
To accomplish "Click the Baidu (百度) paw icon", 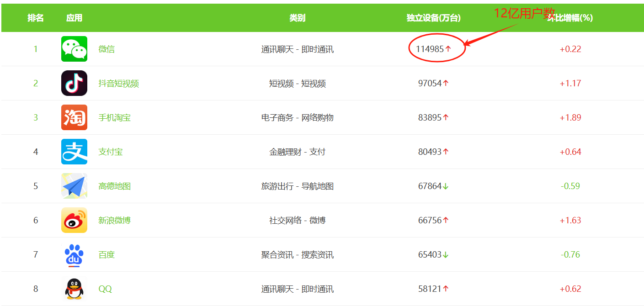I will [74, 254].
